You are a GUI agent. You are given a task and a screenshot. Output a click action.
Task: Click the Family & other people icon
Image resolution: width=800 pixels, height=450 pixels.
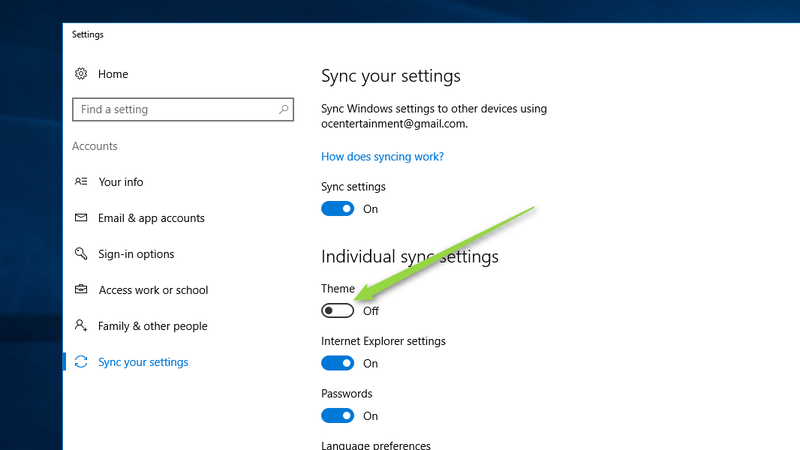click(81, 326)
